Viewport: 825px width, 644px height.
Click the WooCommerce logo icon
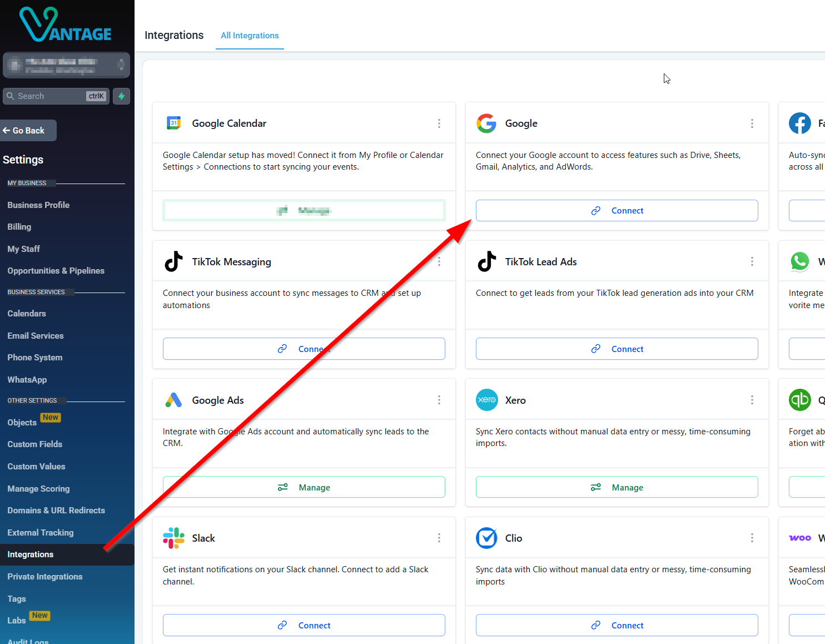pos(800,538)
